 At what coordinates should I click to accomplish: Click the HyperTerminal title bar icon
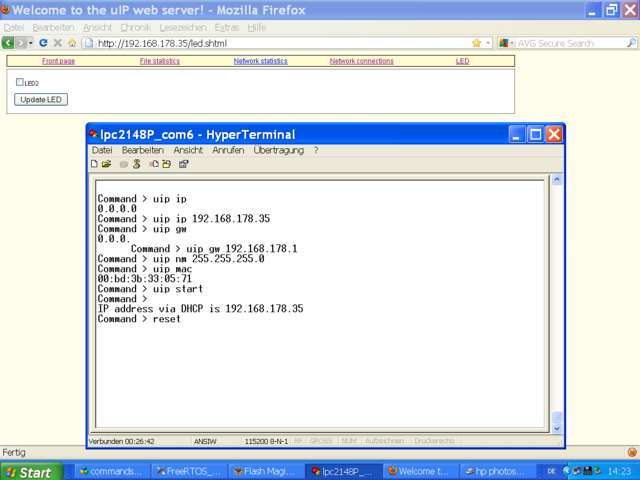[93, 134]
